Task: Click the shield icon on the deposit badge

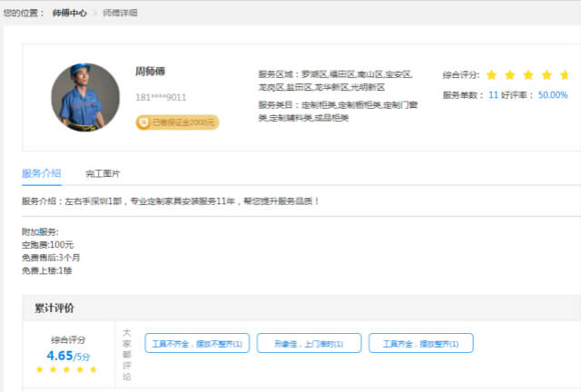Action: pos(143,122)
